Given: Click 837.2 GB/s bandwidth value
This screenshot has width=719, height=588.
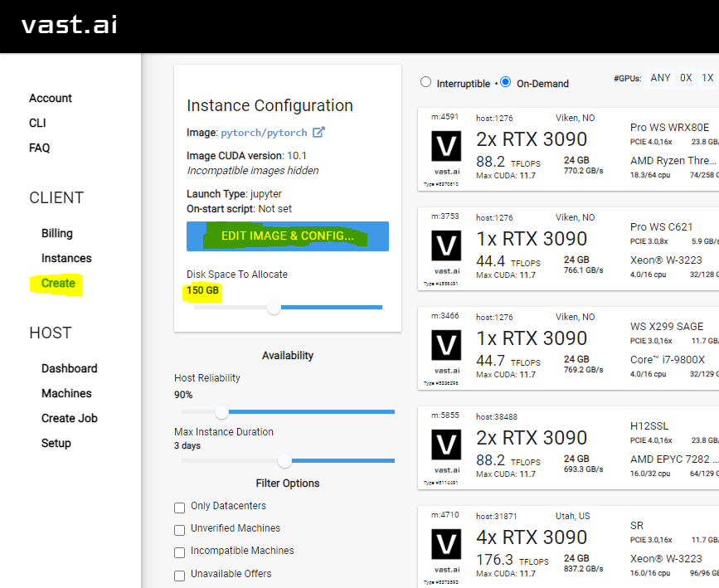Looking at the screenshot, I should [x=583, y=569].
